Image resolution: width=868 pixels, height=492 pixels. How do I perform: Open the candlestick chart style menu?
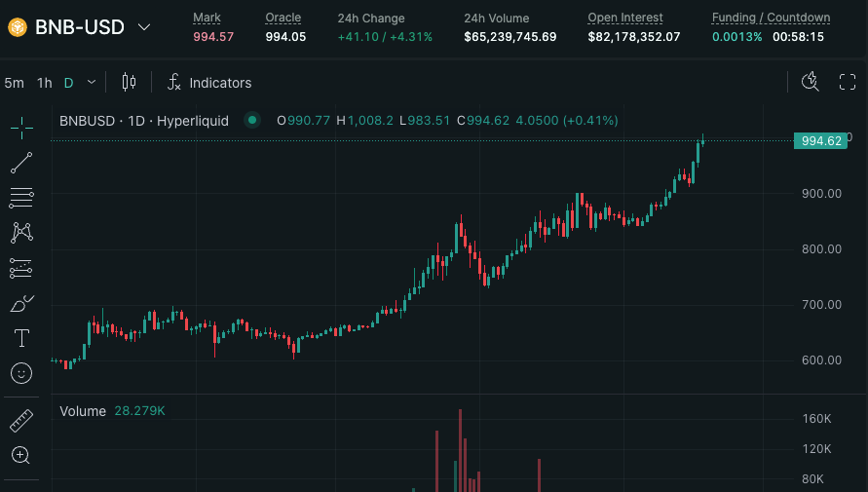pos(129,83)
